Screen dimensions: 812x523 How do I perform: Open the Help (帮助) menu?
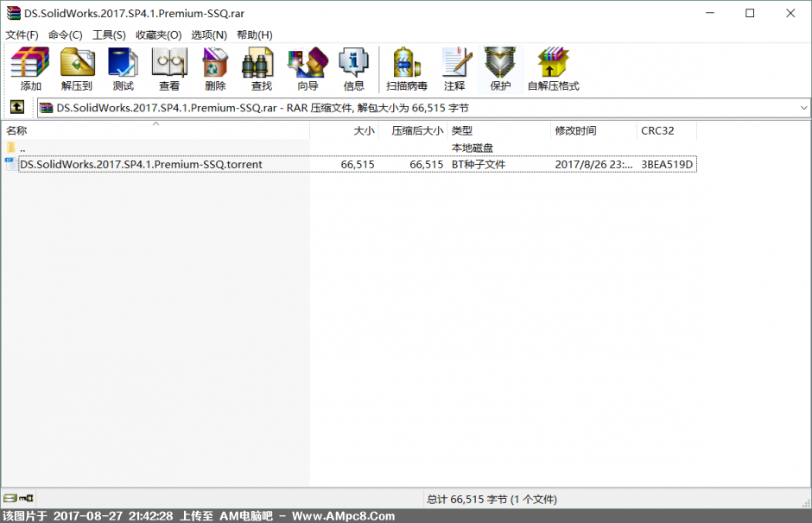click(254, 35)
